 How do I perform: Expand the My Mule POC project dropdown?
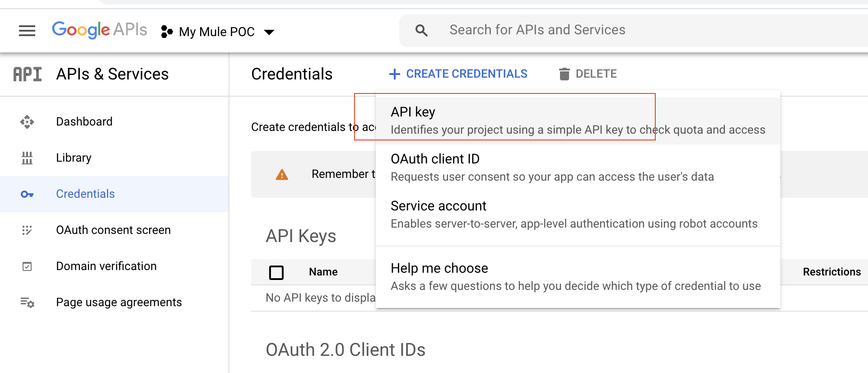(218, 32)
